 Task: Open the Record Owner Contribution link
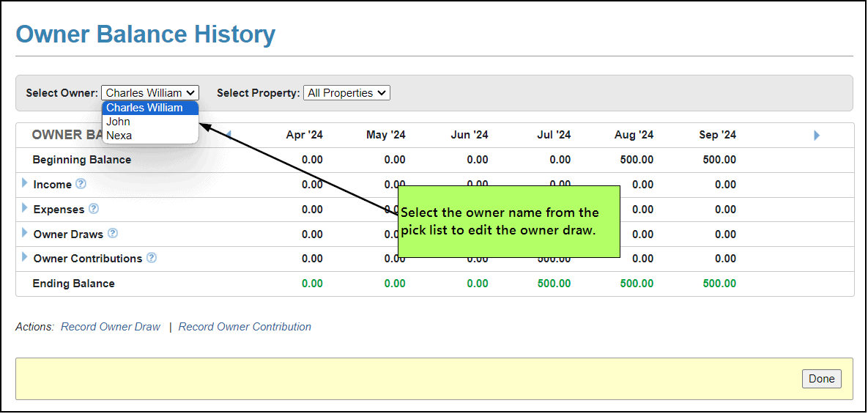tap(245, 327)
